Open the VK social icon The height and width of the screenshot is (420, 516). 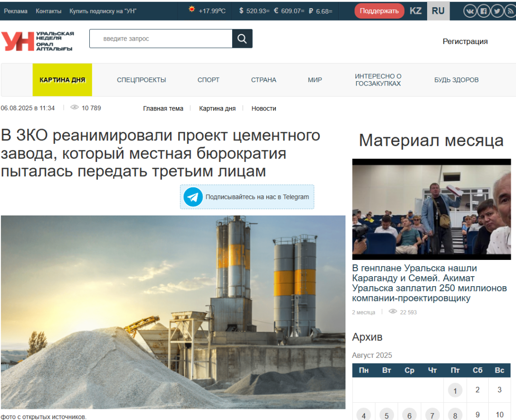[470, 11]
